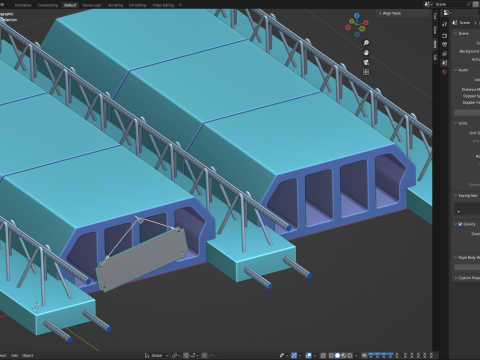Open the Tool tab in the viewport sidebar
This screenshot has width=480, height=360.
point(435,16)
